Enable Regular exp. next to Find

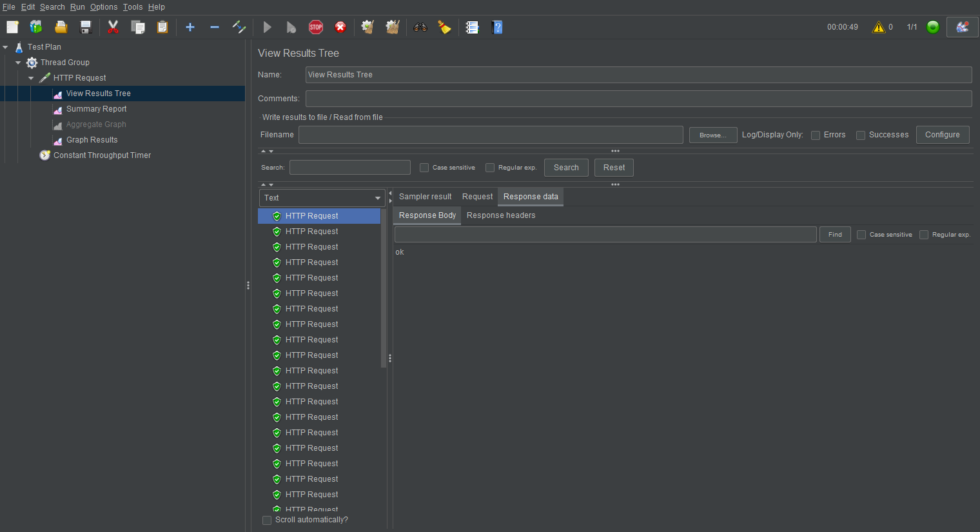[924, 235]
